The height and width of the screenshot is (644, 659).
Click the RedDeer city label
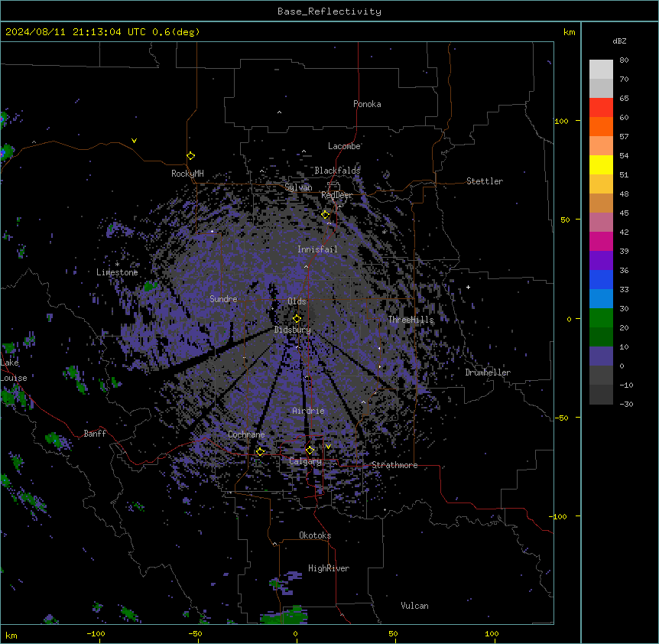[x=336, y=195]
